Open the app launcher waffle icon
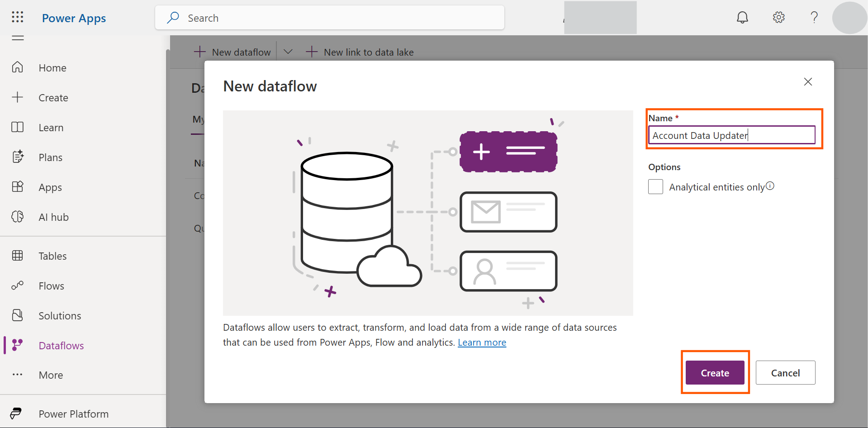Image resolution: width=868 pixels, height=428 pixels. (17, 17)
